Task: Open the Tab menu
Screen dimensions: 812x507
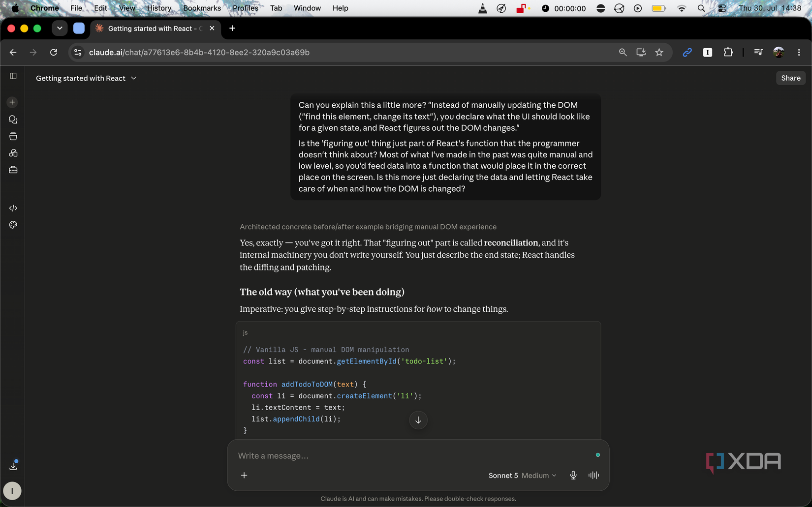Action: tap(276, 8)
